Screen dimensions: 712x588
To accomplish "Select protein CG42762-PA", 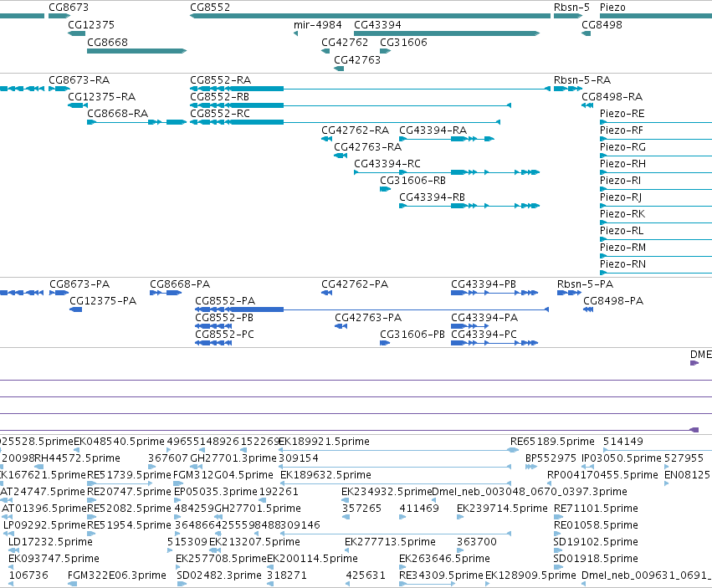I will click(355, 284).
